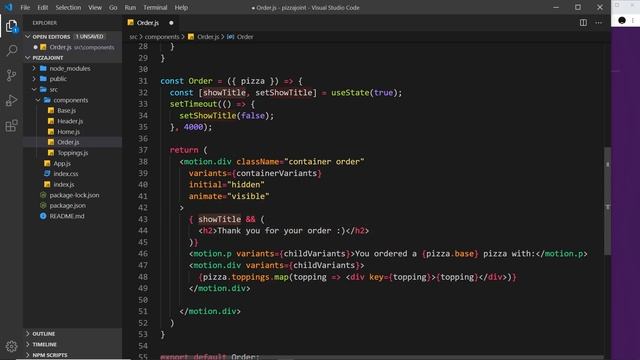Expand the Timeline panel
Screen dimensions: 640x360
click(x=28, y=344)
